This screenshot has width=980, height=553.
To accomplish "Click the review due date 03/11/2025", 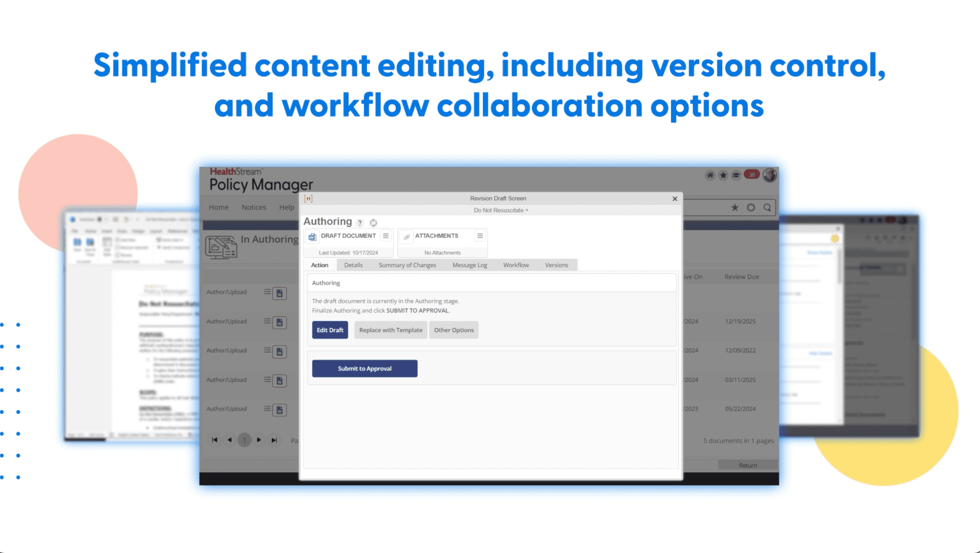I will click(x=740, y=380).
